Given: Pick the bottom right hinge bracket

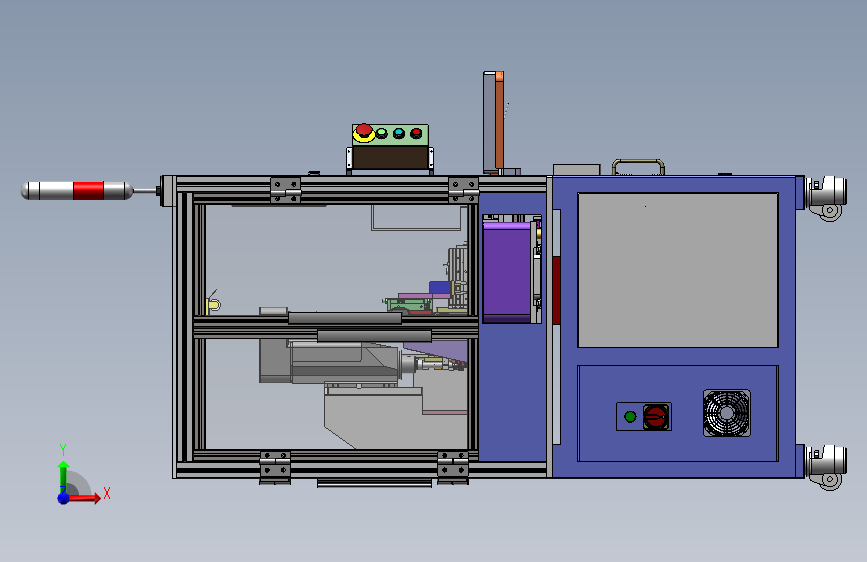Looking at the screenshot, I should pos(453,467).
